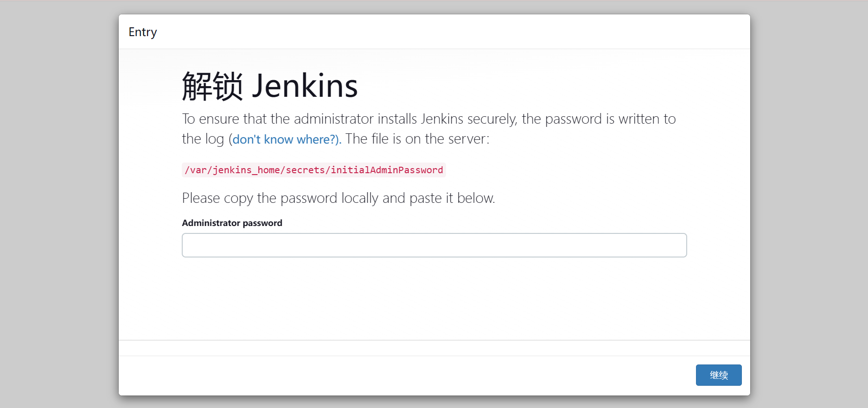This screenshot has height=408, width=868.
Task: Click "The file is on the server:" text
Action: pyautogui.click(x=417, y=139)
